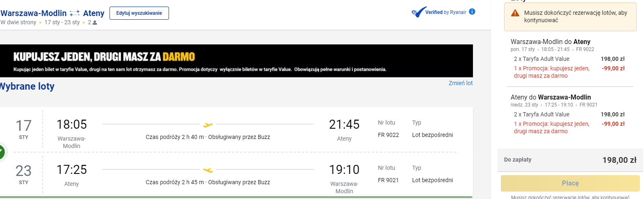Open the info icon next to Verified by Ryanair
Screen dimensions: 644x199
[472, 12]
